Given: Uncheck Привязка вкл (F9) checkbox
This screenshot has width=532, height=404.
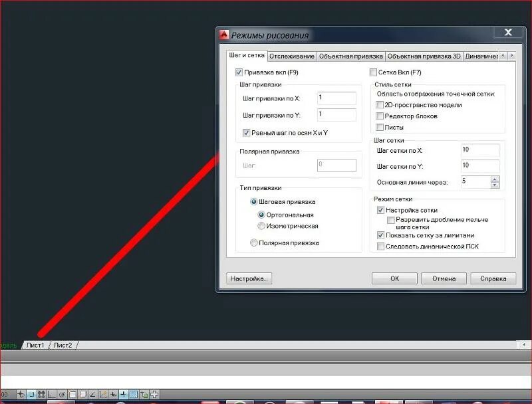Looking at the screenshot, I should click(x=239, y=72).
